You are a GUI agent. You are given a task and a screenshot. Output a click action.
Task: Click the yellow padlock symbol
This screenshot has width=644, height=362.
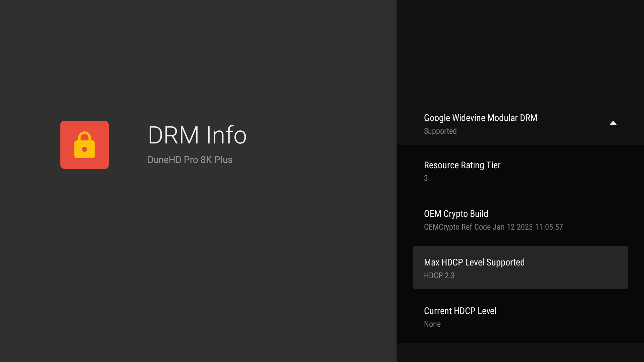click(85, 145)
